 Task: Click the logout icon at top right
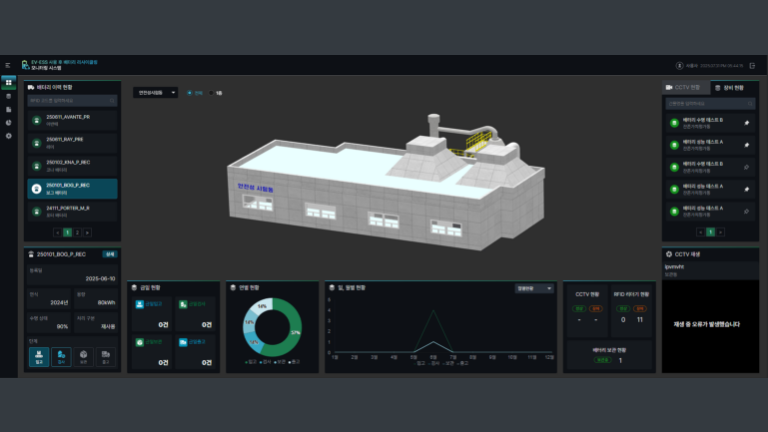(x=752, y=65)
